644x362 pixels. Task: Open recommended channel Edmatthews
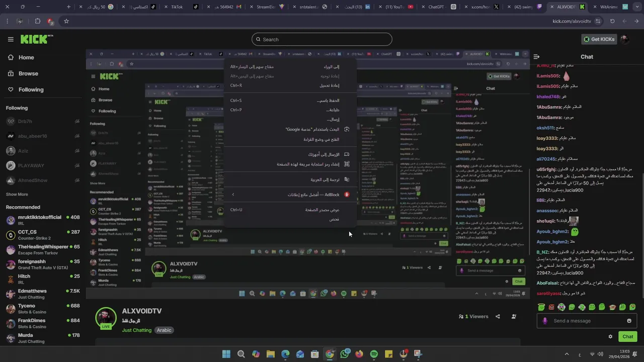click(x=43, y=294)
